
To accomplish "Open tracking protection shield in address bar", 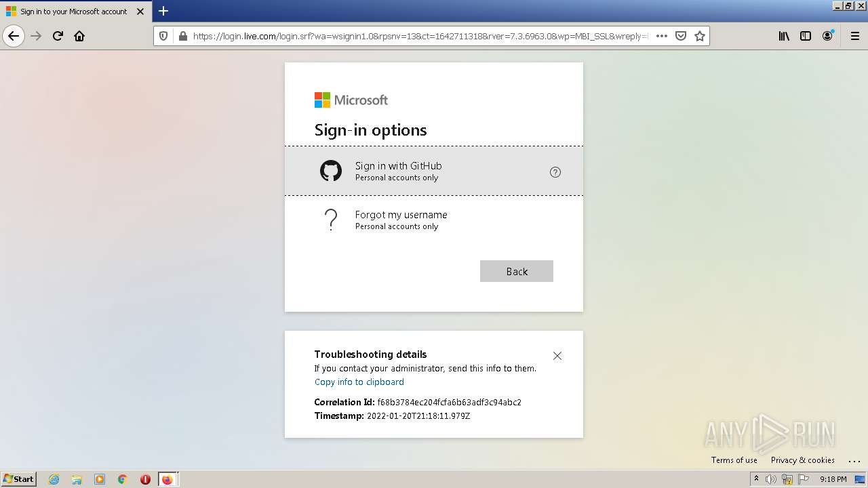I will pos(163,36).
